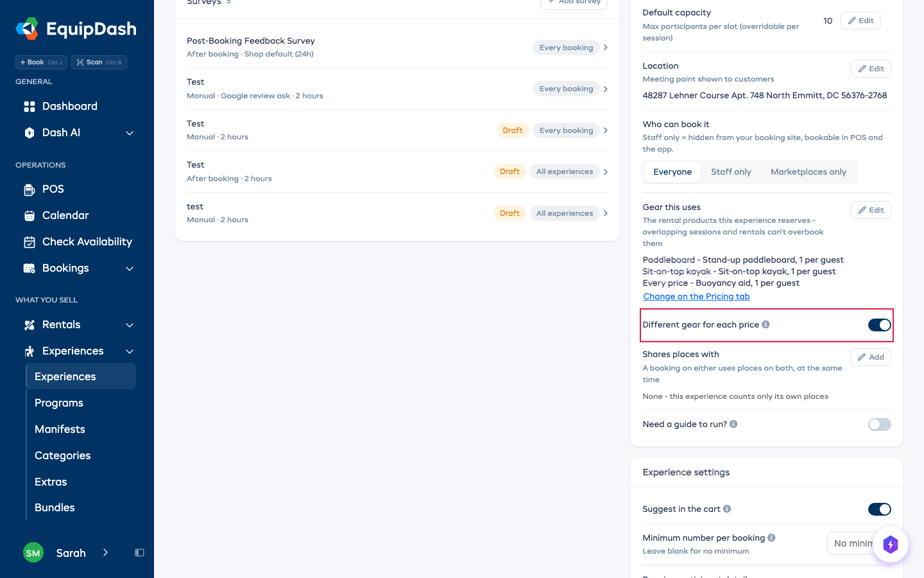Open Sarah account menu chevron
The width and height of the screenshot is (924, 578).
coord(105,553)
